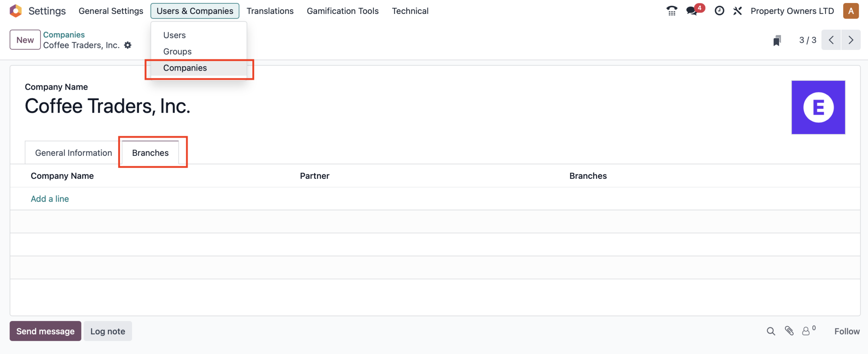868x354 pixels.
Task: Open the Users & Companies menu
Action: pos(195,11)
